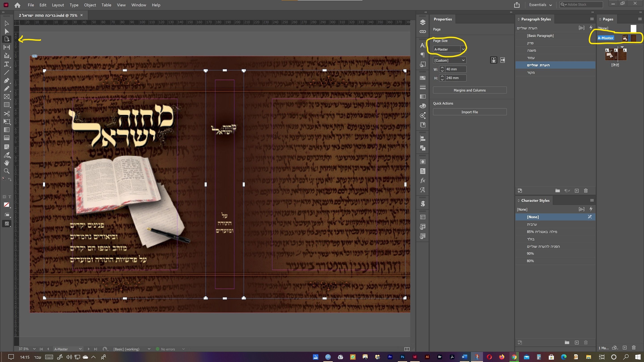Activate the Hand tool

coord(7,163)
